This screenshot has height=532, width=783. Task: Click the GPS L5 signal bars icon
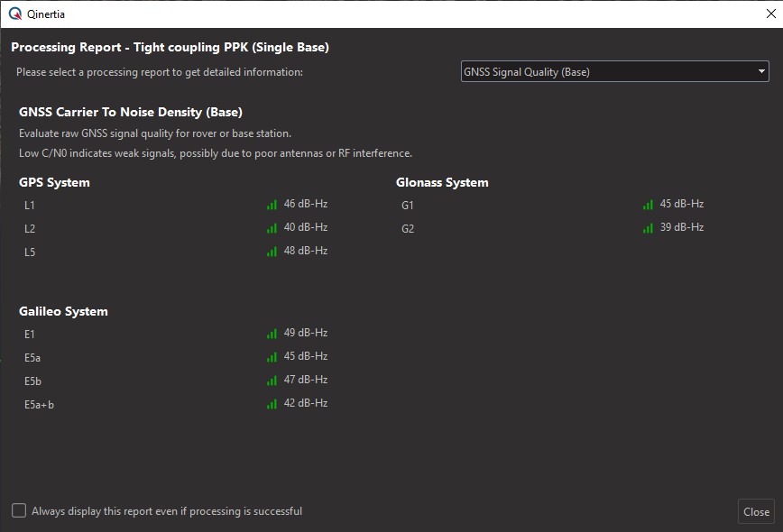pyautogui.click(x=272, y=252)
